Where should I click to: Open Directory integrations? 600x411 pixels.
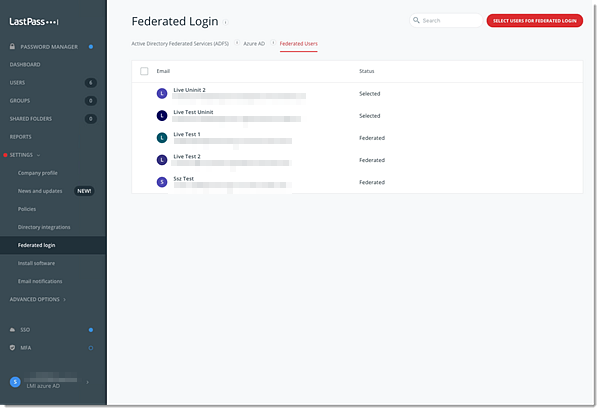click(44, 227)
